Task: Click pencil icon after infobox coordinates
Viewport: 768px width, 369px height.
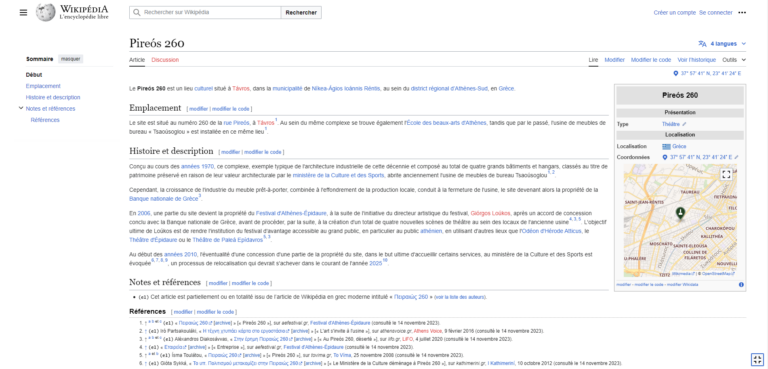Action: (x=736, y=157)
